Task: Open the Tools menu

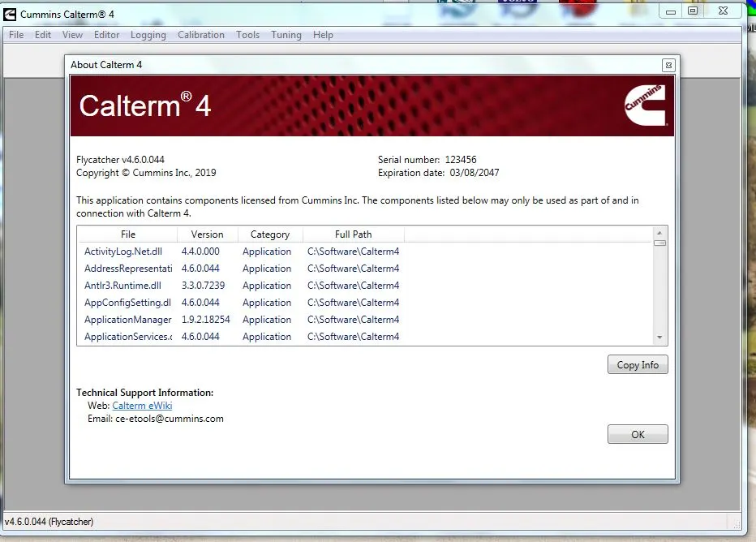Action: tap(247, 35)
